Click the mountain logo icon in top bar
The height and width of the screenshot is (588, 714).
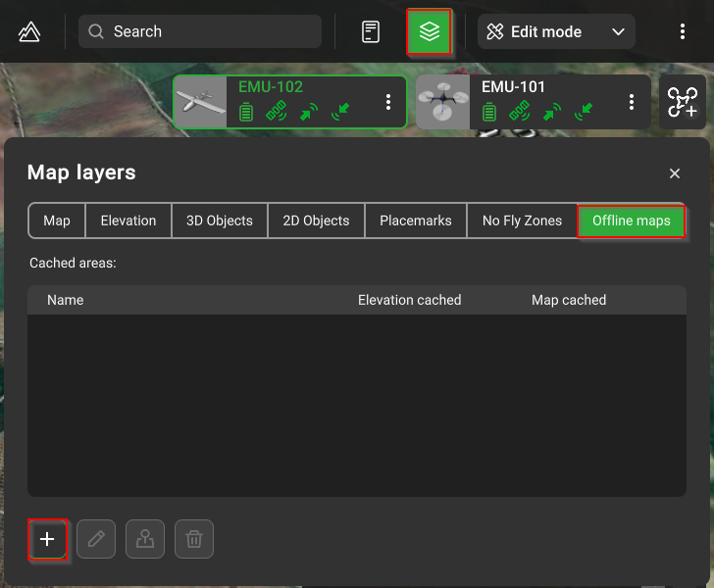point(29,31)
